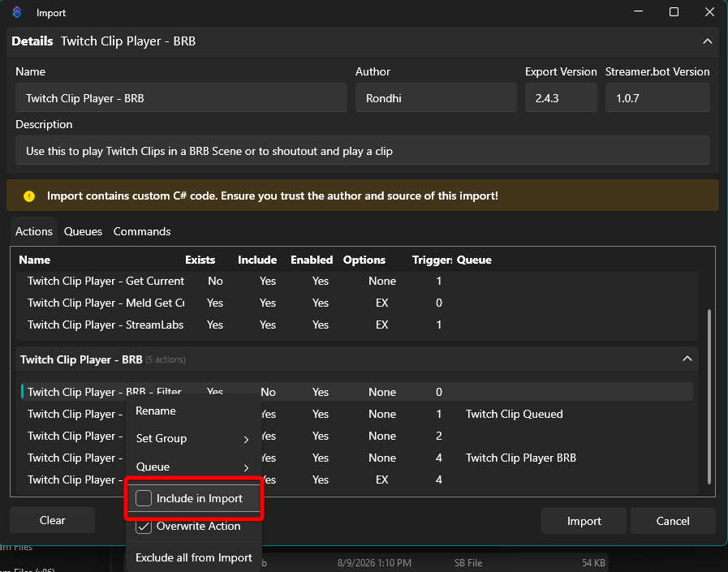Screen dimensions: 728x572
Task: Click the Twitch Clip Queued queue cell
Action: click(x=514, y=414)
